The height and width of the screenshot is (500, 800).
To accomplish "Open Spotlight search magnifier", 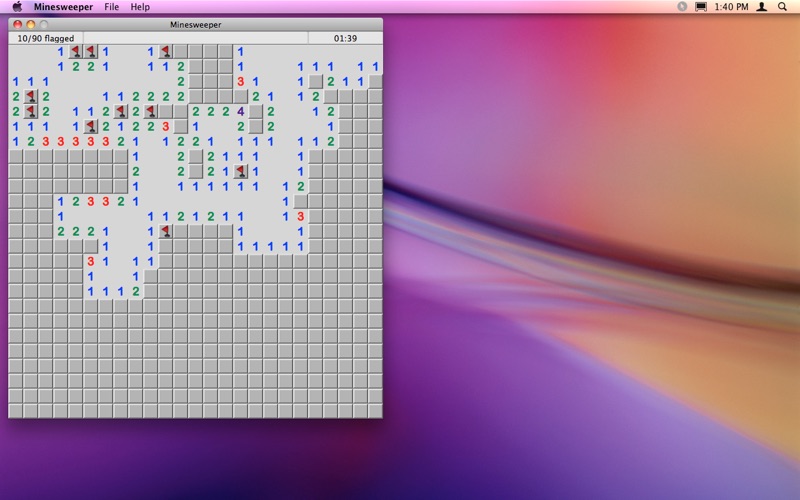I will (782, 7).
